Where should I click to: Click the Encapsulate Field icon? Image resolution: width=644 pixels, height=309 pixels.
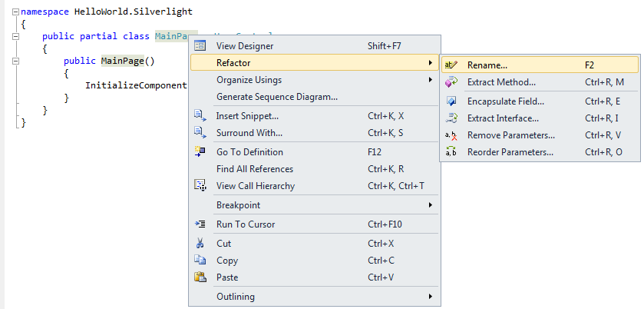pos(451,101)
